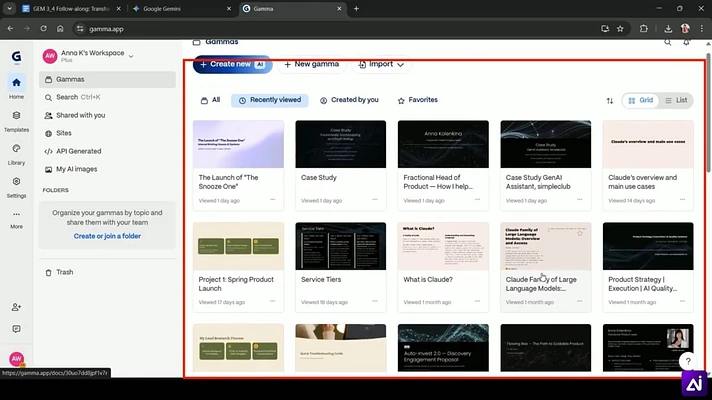This screenshot has width=712, height=400.
Task: Open options for Claude's overview card
Action: click(682, 199)
